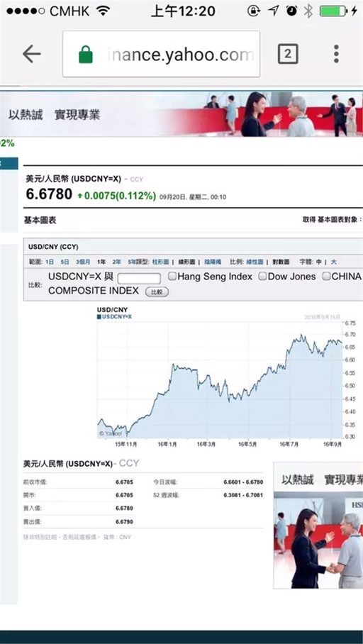Switch chart type to 線形圖
Screen dimensions: 363x644
click(186, 262)
